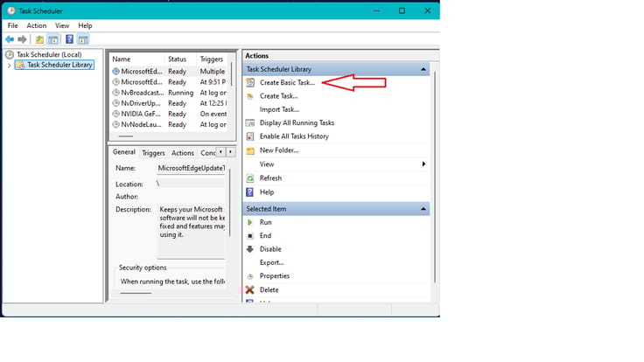This screenshot has width=644, height=362.
Task: Collapse the Task Scheduler Library actions section
Action: [423, 69]
